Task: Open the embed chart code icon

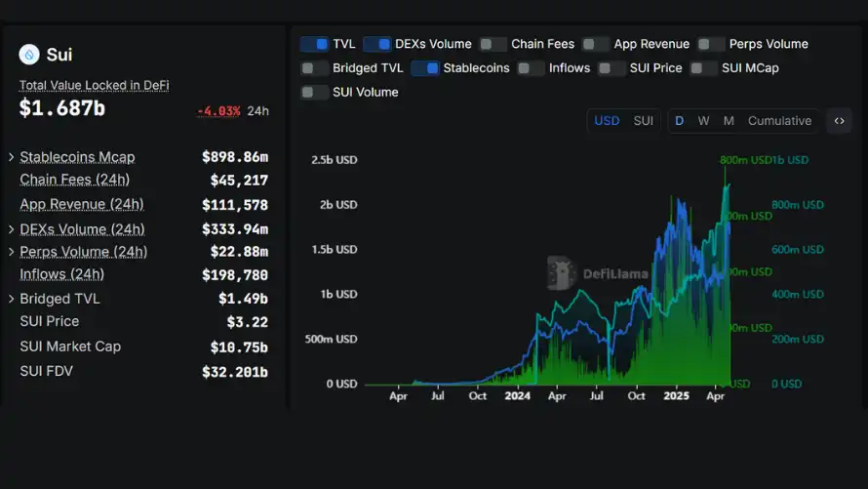Action: point(839,121)
